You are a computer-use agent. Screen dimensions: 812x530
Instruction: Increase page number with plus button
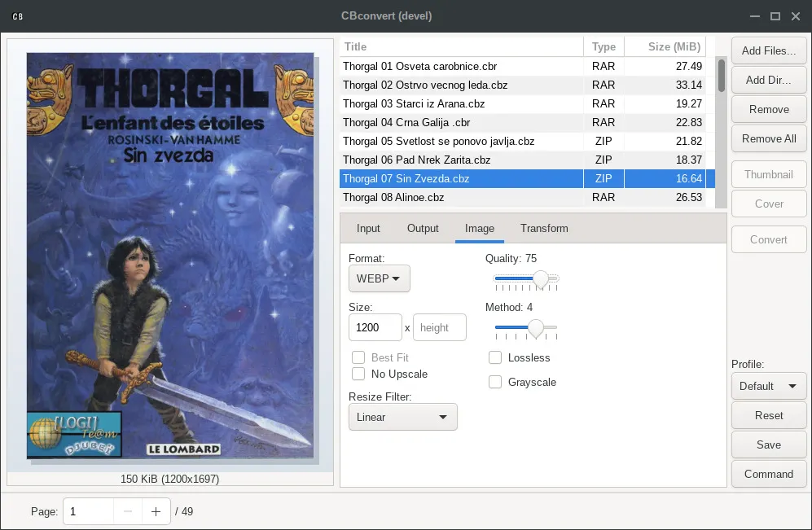pyautogui.click(x=156, y=511)
